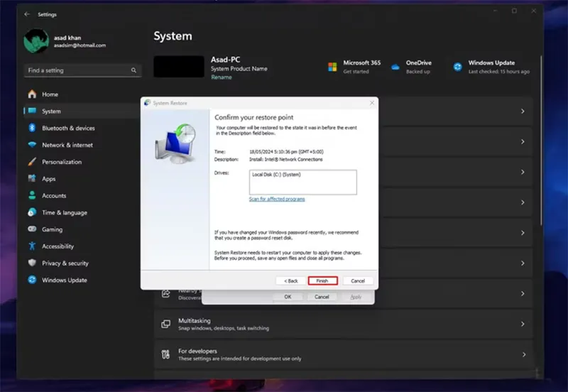Click the Personalization brush icon
The image size is (568, 392).
tap(32, 162)
